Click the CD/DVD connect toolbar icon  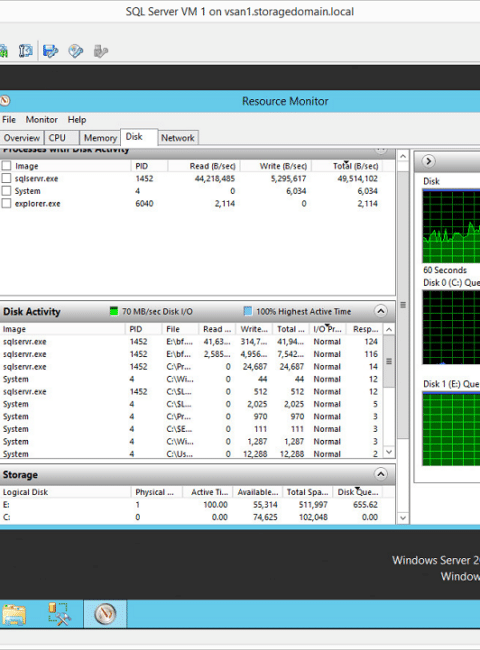[x=75, y=51]
